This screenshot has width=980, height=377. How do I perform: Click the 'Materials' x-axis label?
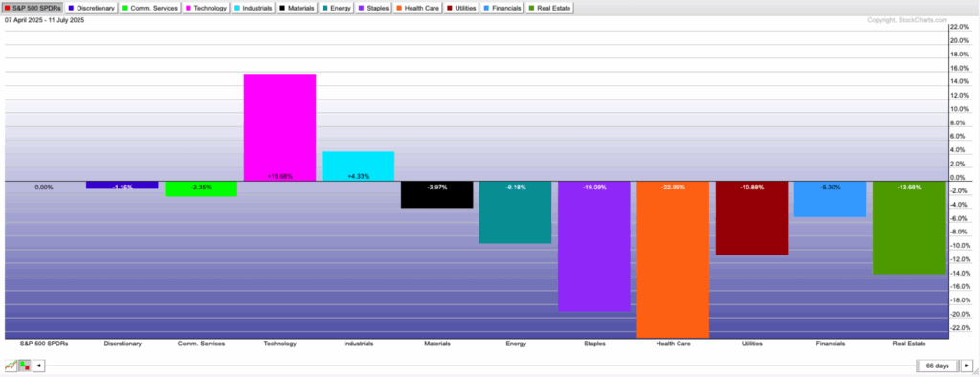pos(436,344)
